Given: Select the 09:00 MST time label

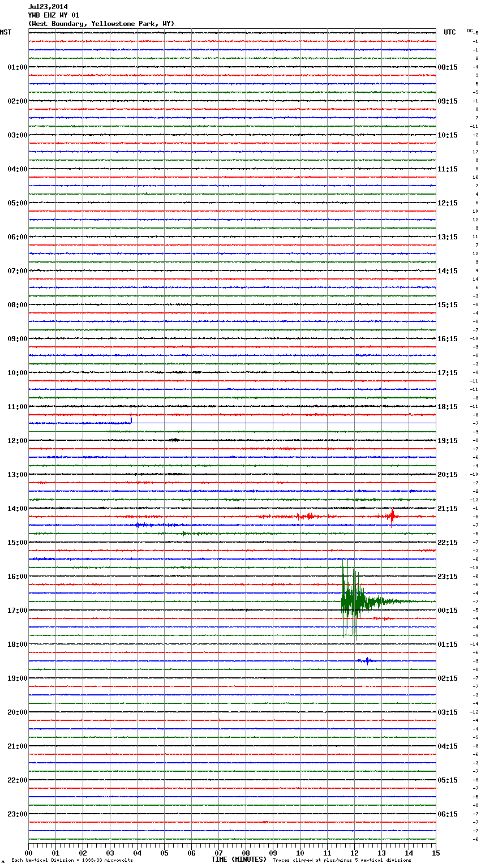Looking at the screenshot, I should 18,339.
